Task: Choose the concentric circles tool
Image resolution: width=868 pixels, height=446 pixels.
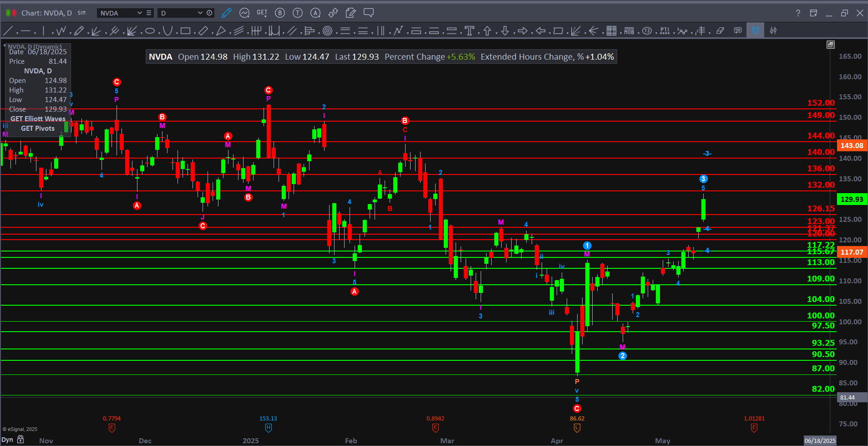Action: 327,31
